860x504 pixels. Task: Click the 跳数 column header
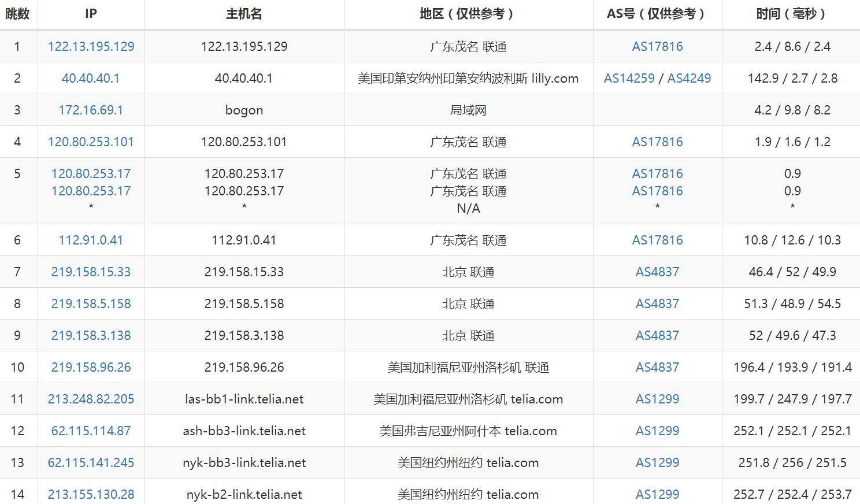[x=17, y=14]
